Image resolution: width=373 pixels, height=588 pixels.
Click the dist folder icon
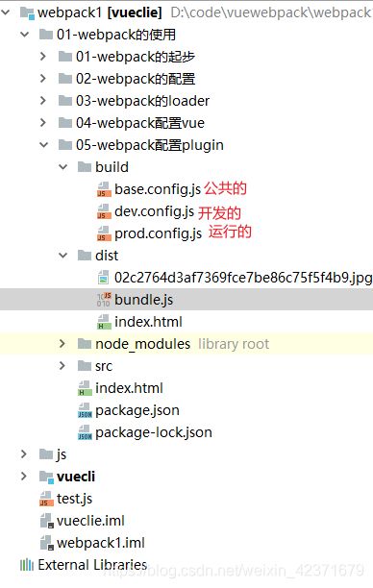pos(85,256)
